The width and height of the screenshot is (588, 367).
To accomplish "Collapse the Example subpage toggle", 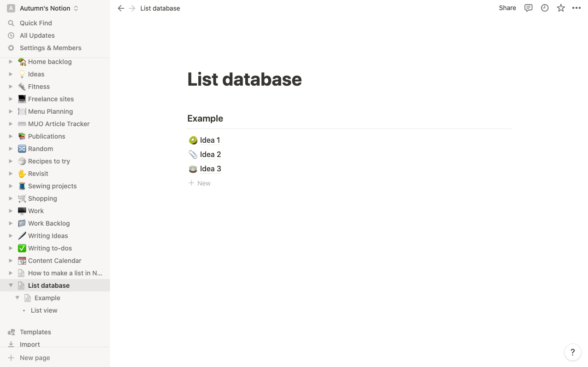I will [17, 298].
